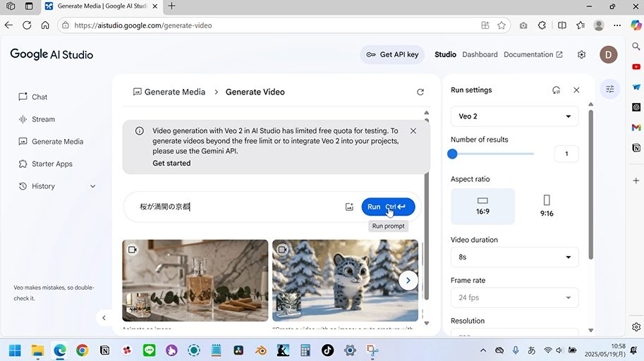Adjust the Number of results slider
Screen dimensions: 644x361
point(453,154)
